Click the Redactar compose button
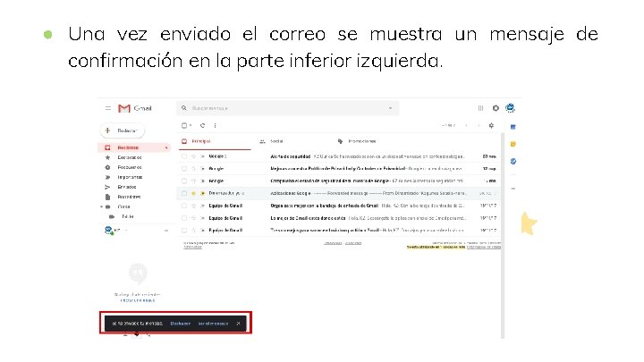The height and width of the screenshot is (362, 644). [x=123, y=130]
